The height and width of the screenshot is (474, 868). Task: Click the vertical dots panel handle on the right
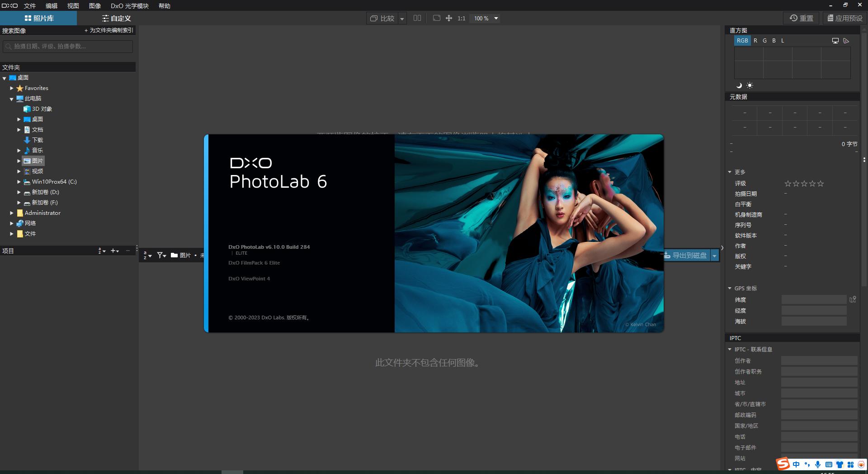[x=864, y=160]
